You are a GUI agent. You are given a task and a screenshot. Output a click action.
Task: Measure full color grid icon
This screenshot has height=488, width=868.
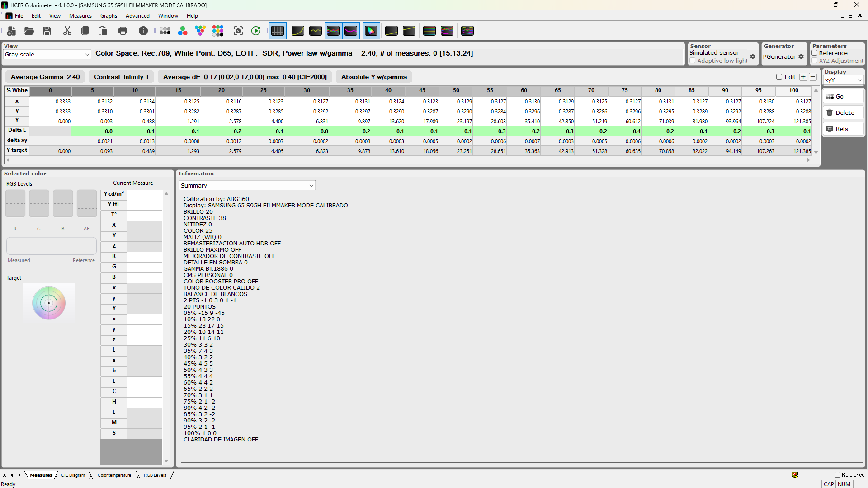coord(218,31)
